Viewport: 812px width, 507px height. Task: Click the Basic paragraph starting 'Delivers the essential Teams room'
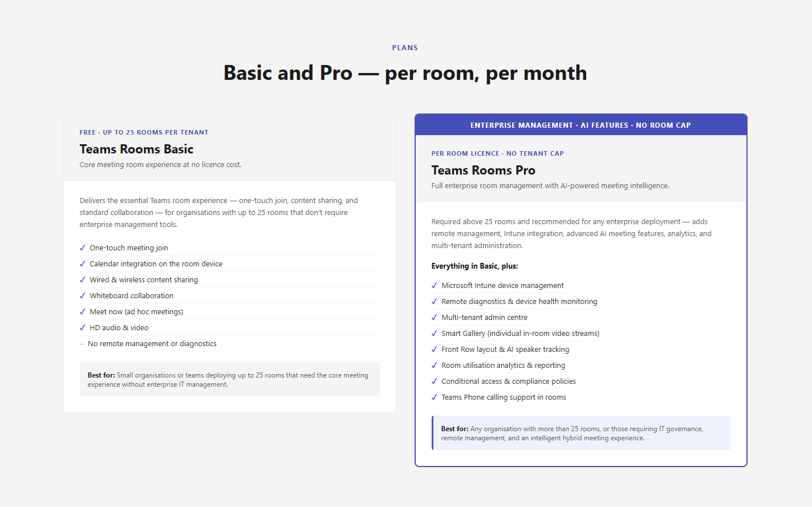pyautogui.click(x=219, y=213)
